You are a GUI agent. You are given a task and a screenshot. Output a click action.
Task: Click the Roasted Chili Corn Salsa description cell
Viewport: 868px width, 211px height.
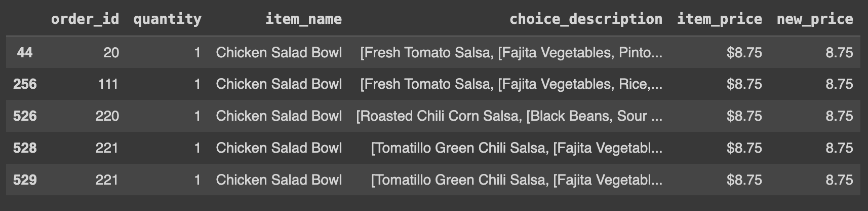(509, 116)
